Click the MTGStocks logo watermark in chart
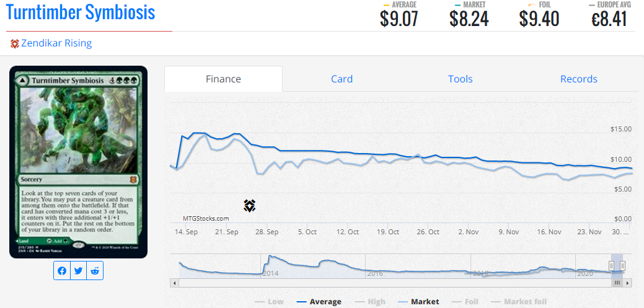 [x=249, y=206]
